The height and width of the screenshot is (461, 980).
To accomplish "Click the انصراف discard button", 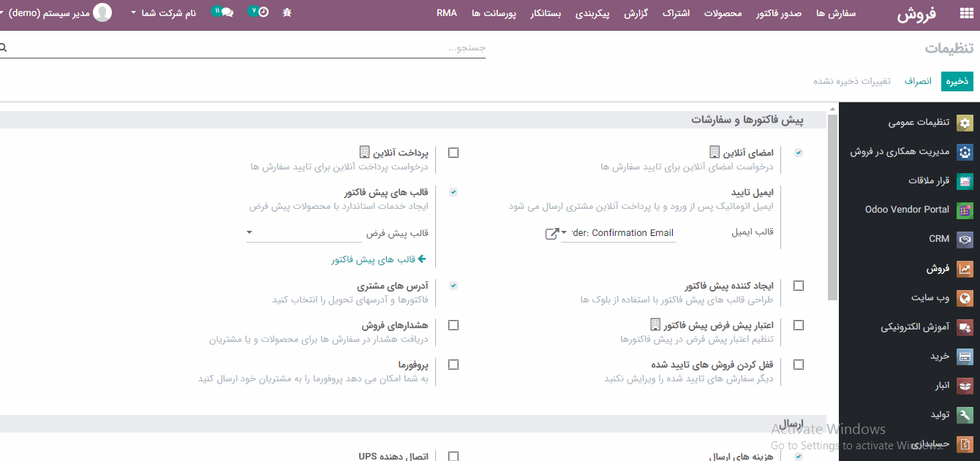I will (918, 81).
